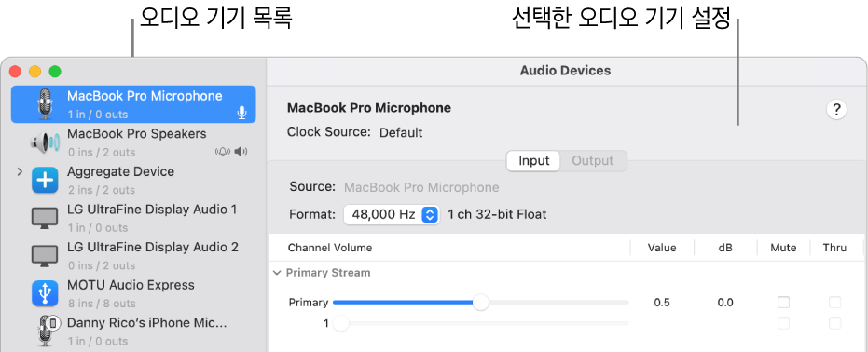This screenshot has width=868, height=352.
Task: Enable Mute checkbox for Primary channel
Action: coord(783,303)
